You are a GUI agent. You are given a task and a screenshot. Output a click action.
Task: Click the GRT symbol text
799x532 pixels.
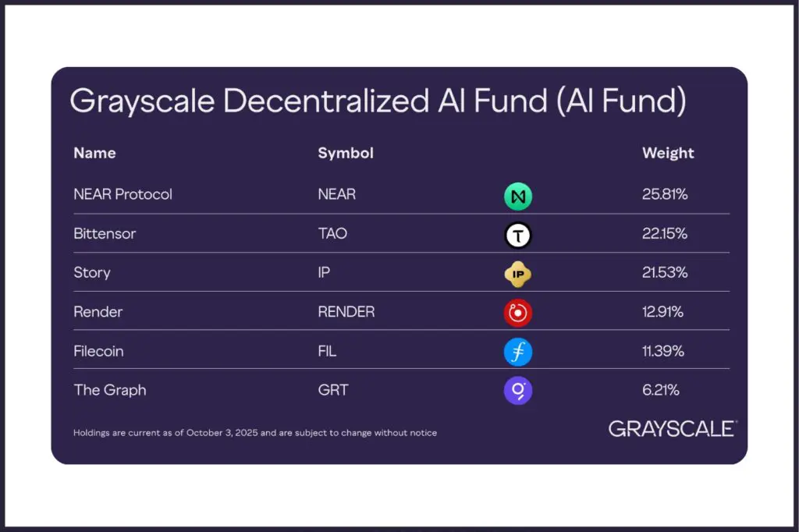[x=332, y=390]
